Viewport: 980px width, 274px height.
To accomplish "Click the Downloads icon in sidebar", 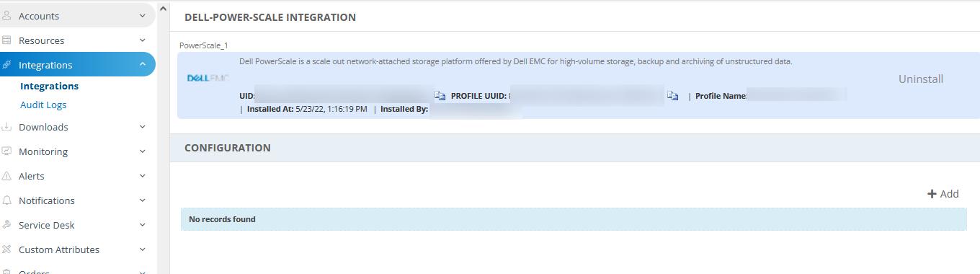I will tap(6, 127).
